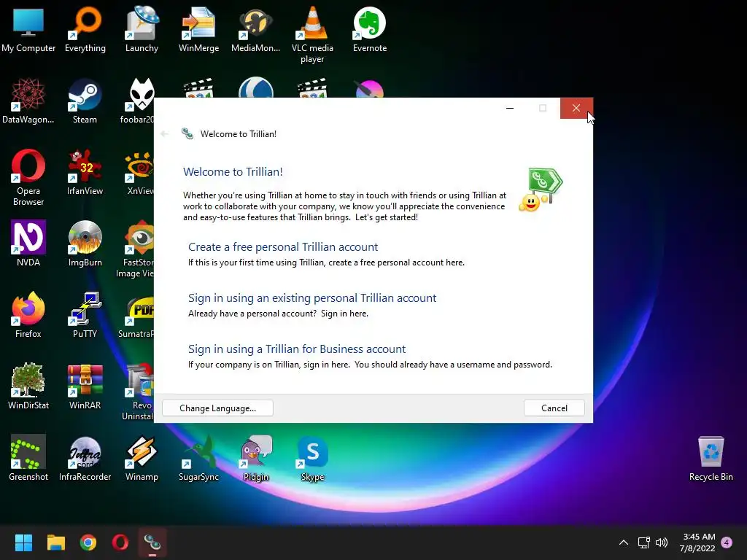This screenshot has height=560, width=747.
Task: Open the My Computer desktop icon
Action: click(28, 29)
